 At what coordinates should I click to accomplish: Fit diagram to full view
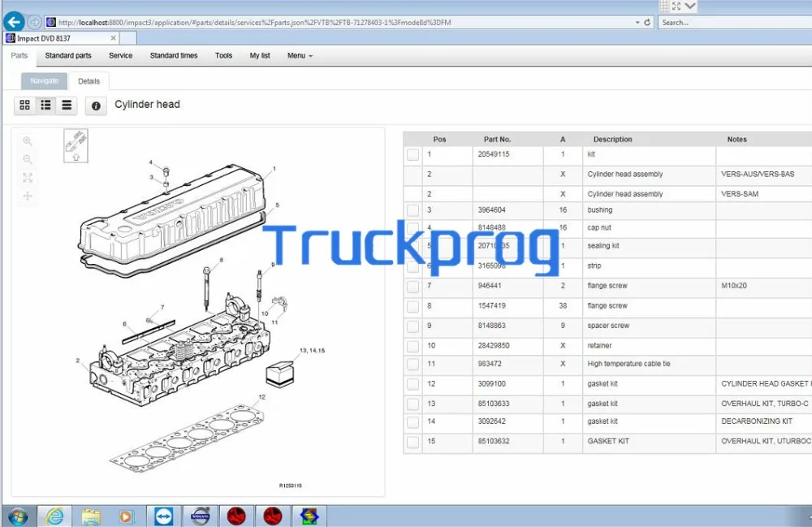pyautogui.click(x=28, y=178)
